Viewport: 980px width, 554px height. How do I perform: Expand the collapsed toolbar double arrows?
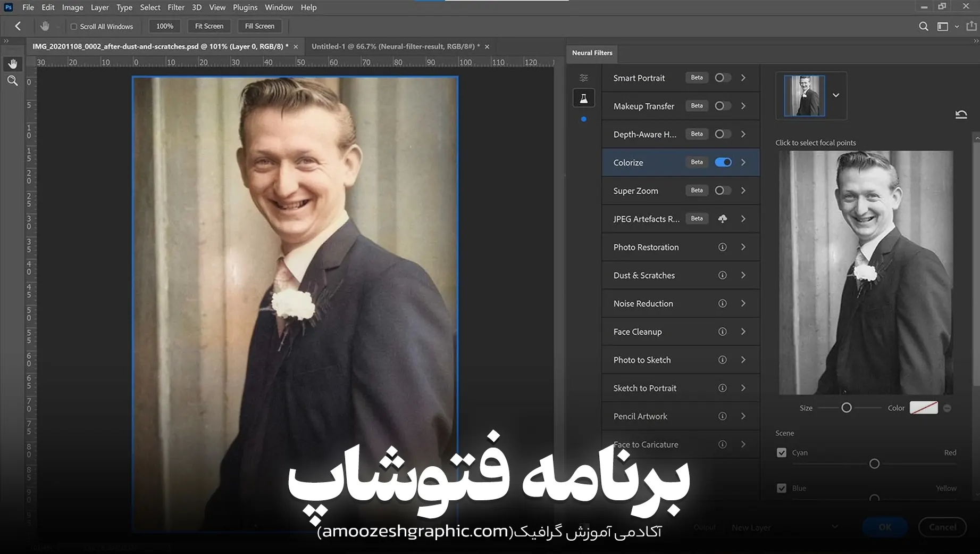[6, 40]
